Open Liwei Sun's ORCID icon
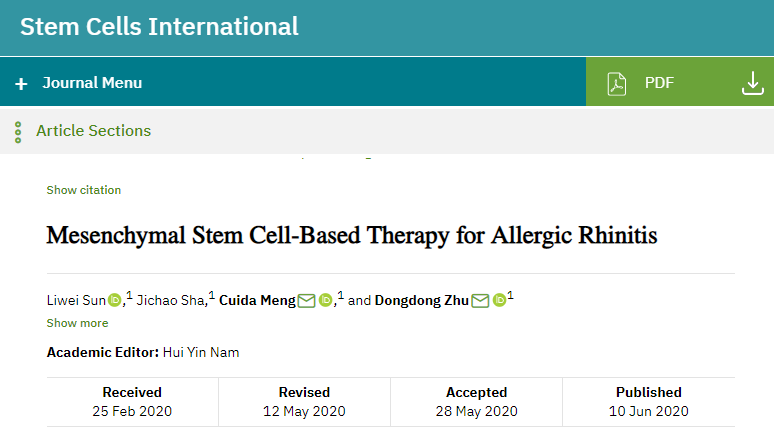Screen dimensions: 774x448 point(115,300)
